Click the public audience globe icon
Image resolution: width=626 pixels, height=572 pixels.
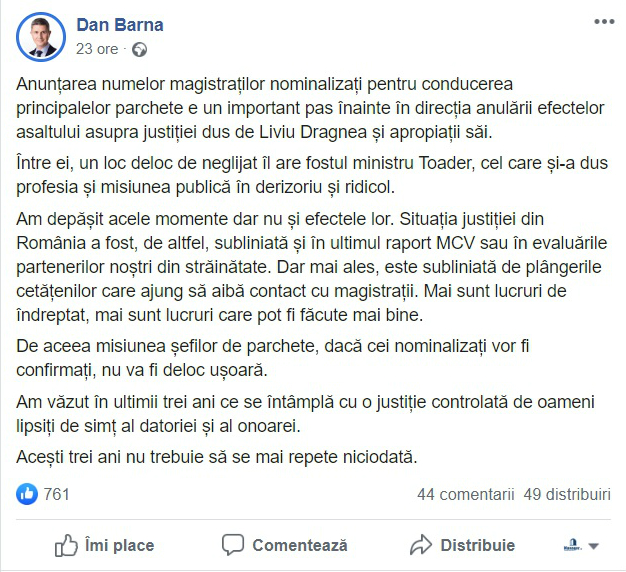pos(139,49)
